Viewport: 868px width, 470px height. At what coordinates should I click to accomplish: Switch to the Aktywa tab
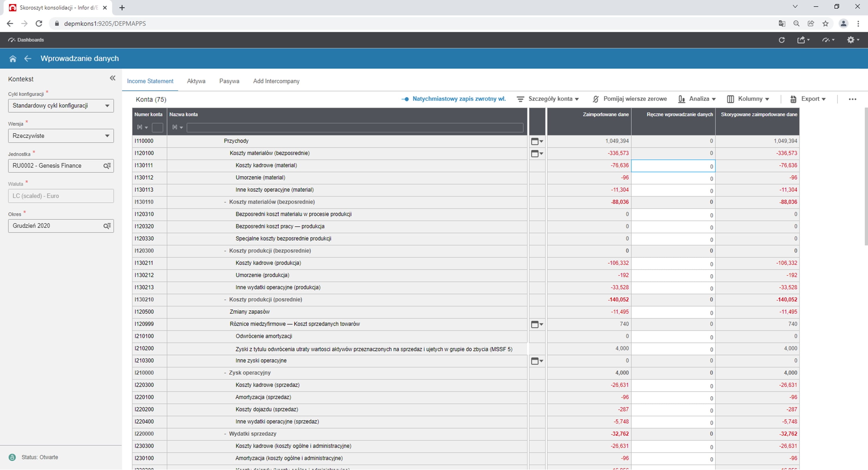(x=196, y=81)
